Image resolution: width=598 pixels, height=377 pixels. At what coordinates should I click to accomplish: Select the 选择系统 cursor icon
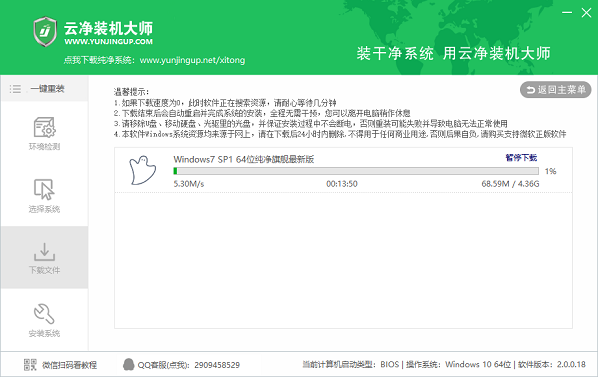click(x=44, y=189)
